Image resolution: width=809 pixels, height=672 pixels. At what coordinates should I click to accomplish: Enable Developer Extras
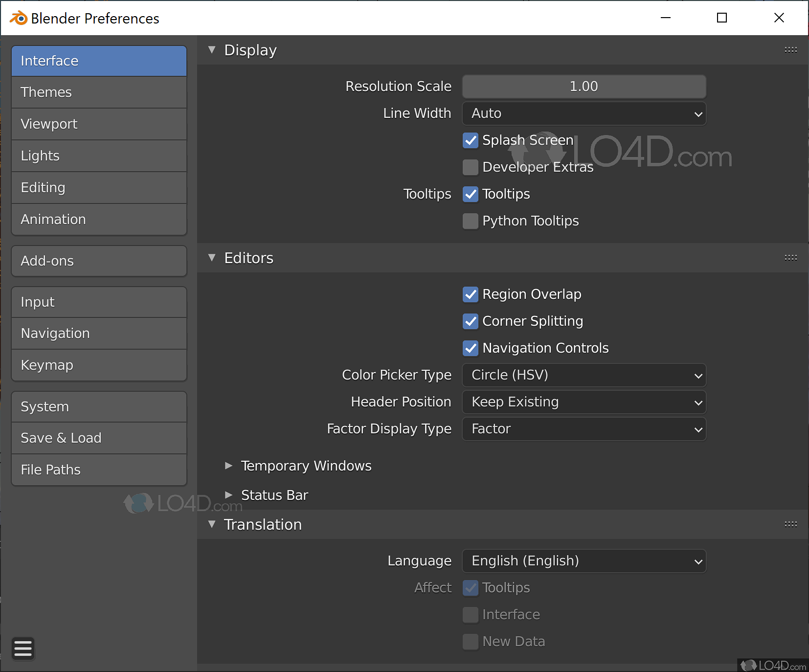[471, 167]
